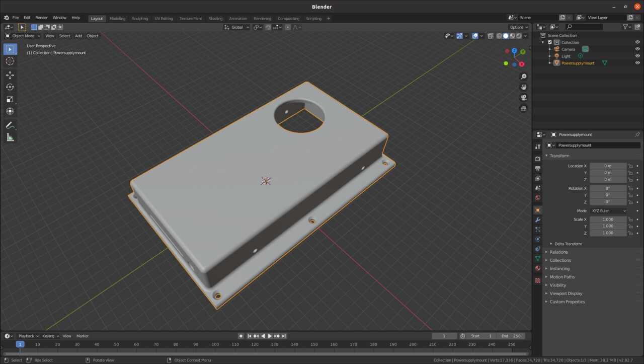Select the Rotate tool in toolbar
The image size is (644, 364).
[x=10, y=87]
